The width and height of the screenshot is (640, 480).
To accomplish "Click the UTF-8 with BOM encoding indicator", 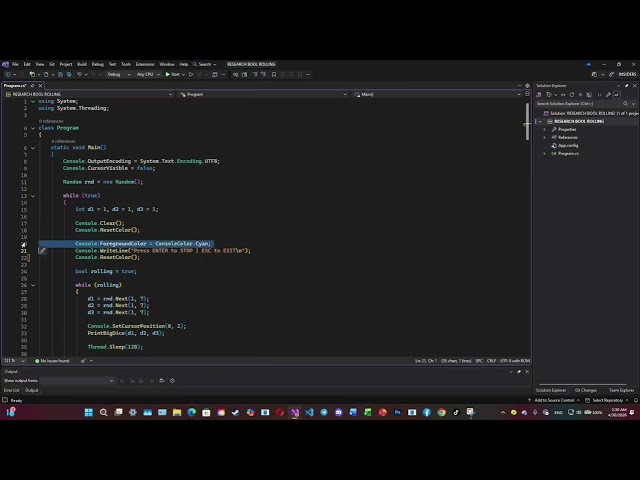I will [x=515, y=361].
